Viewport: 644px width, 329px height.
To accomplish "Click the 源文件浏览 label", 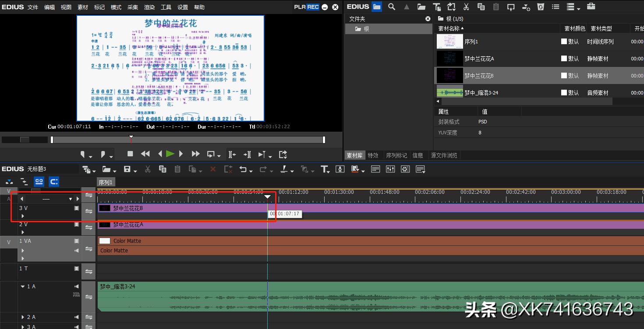I will 444,155.
